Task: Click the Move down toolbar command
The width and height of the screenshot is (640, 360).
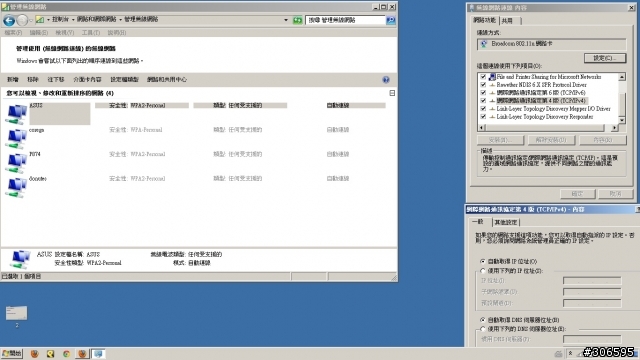Action: 56,80
